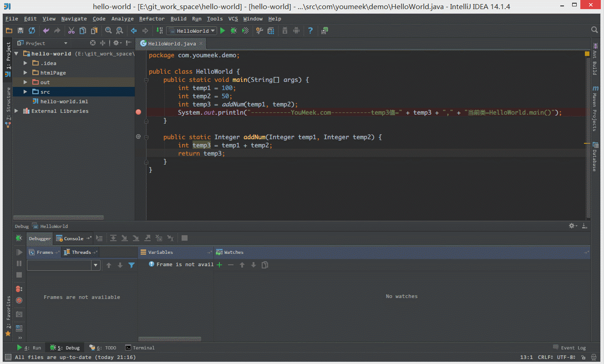Run HelloWorld using the green Run arrow
This screenshot has width=604, height=364.
pyautogui.click(x=222, y=30)
